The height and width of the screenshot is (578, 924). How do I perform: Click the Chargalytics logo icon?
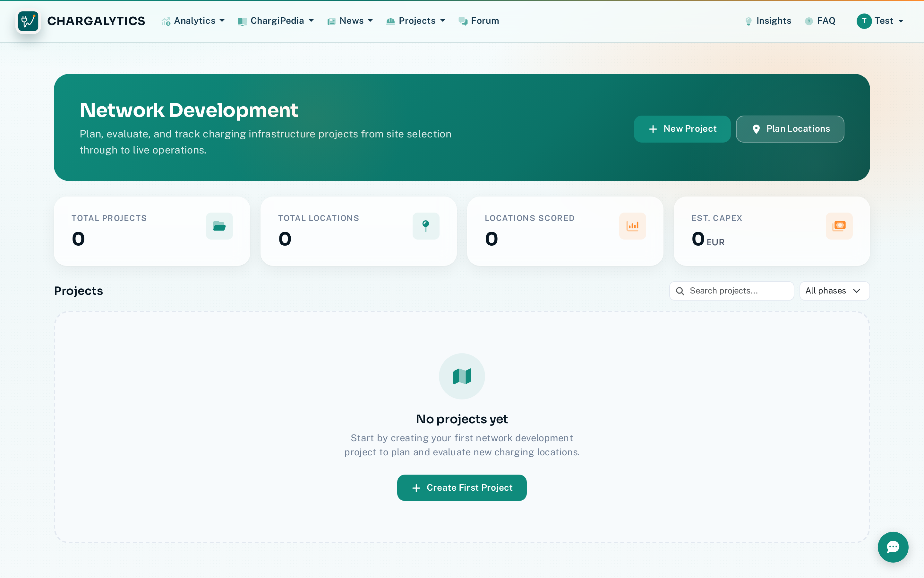pyautogui.click(x=28, y=21)
